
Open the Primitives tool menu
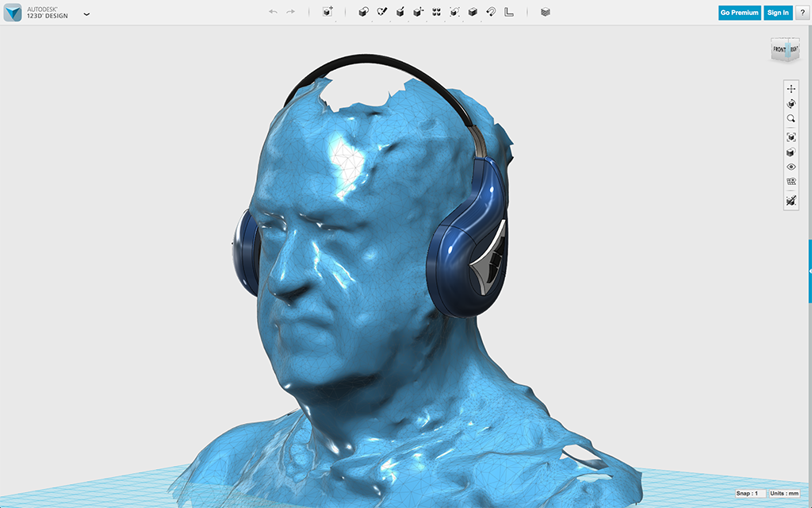tap(363, 12)
